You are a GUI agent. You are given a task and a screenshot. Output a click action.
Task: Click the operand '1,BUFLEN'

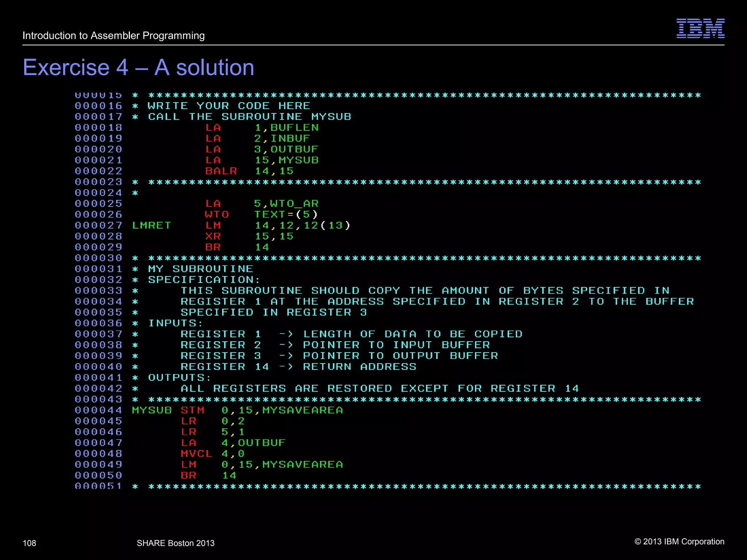click(287, 128)
